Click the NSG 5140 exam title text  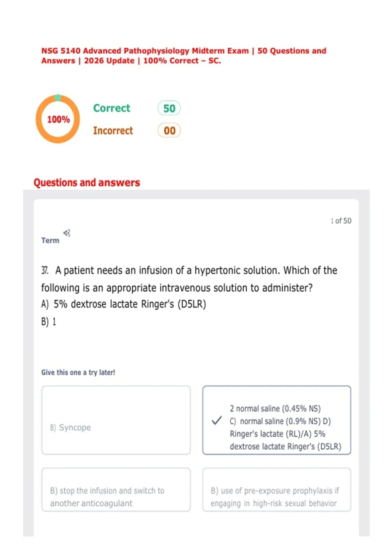coord(184,56)
